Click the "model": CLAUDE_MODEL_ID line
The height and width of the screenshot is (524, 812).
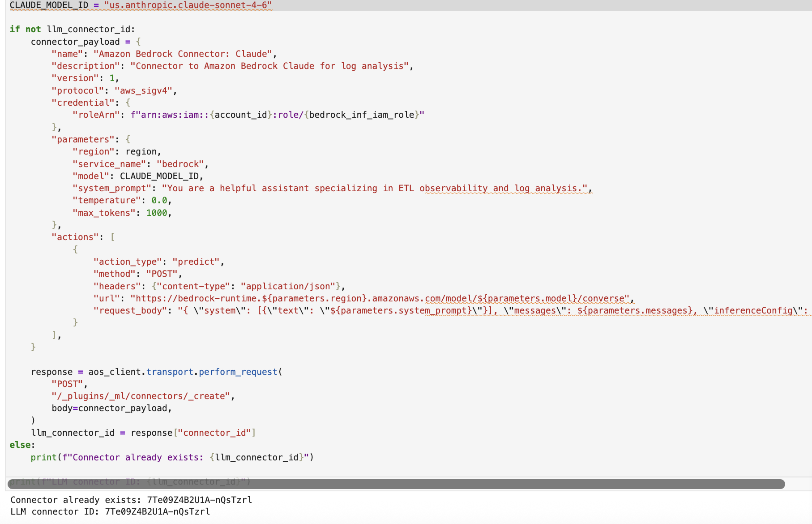(x=138, y=176)
